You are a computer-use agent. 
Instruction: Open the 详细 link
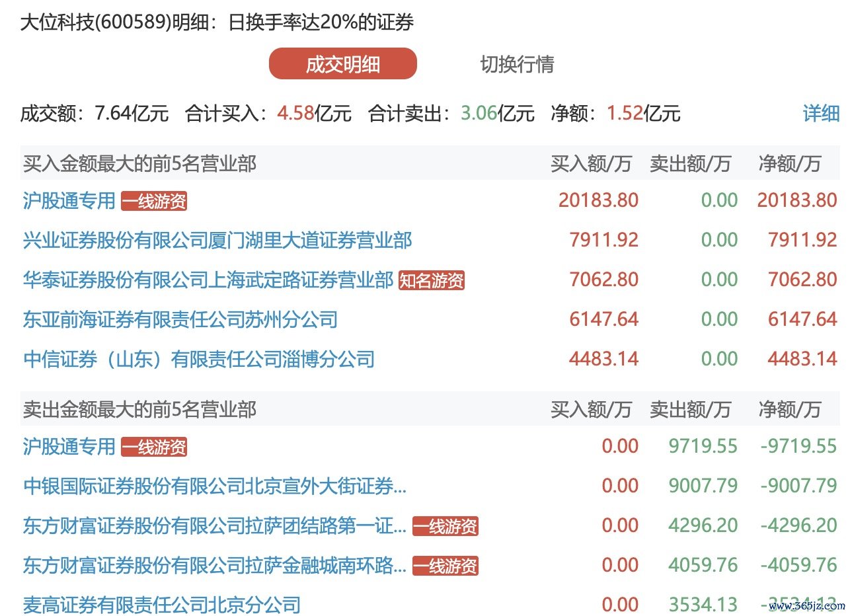pos(820,113)
